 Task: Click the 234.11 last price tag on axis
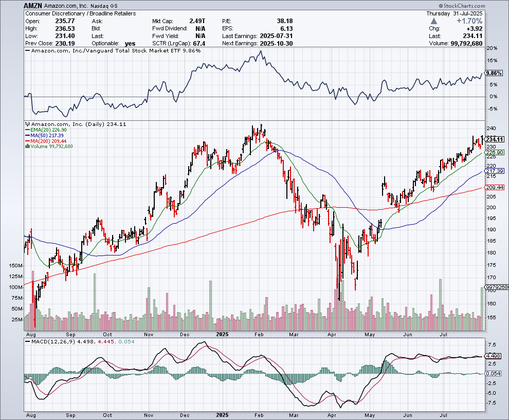495,139
